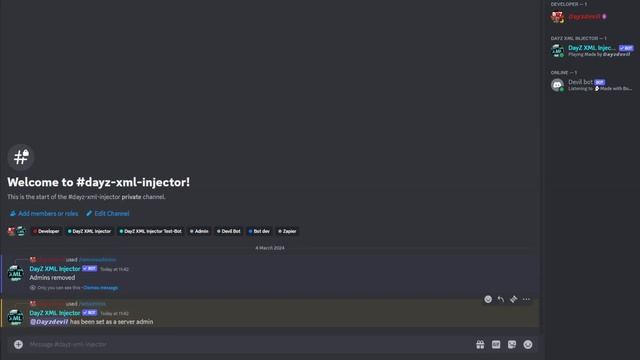
Task: Click the Zapier role chip
Action: pyautogui.click(x=287, y=231)
